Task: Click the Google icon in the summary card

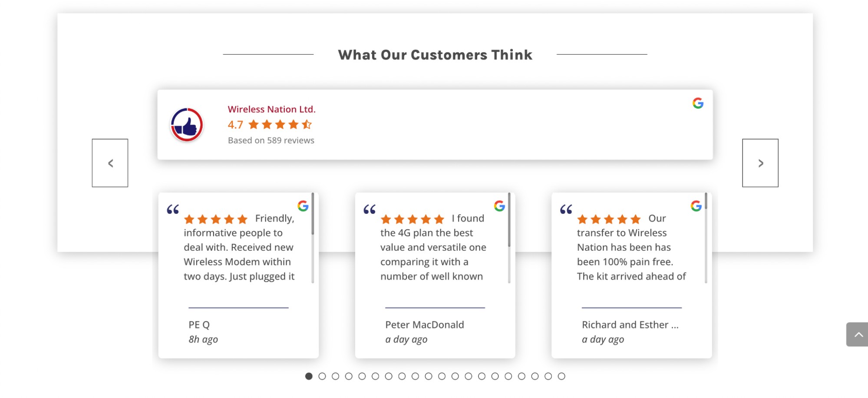Action: (698, 103)
